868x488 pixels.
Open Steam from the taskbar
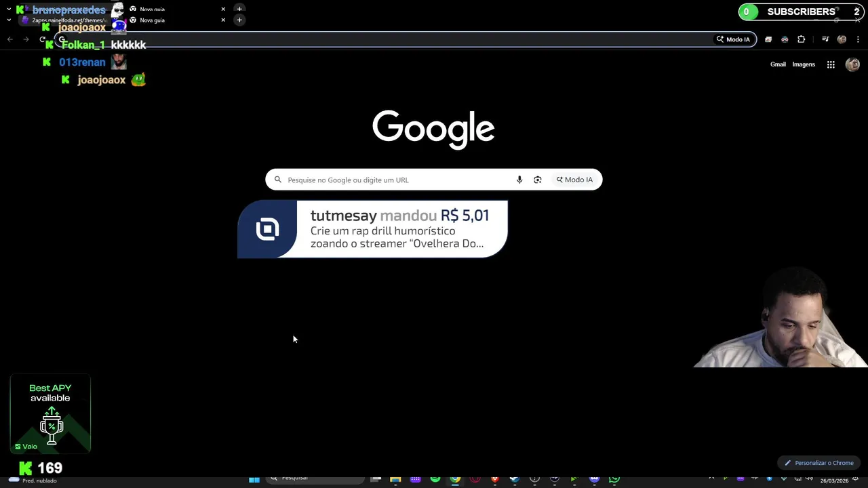[515, 479]
